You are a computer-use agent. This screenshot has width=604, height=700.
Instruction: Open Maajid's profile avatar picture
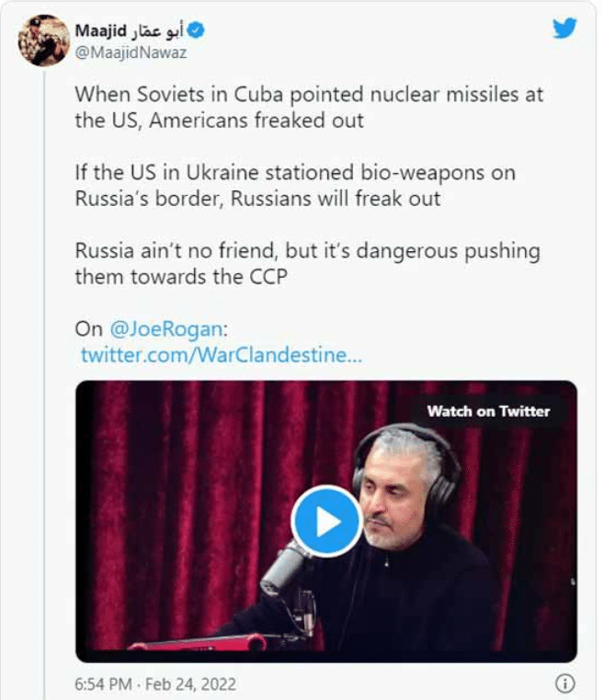pyautogui.click(x=44, y=40)
